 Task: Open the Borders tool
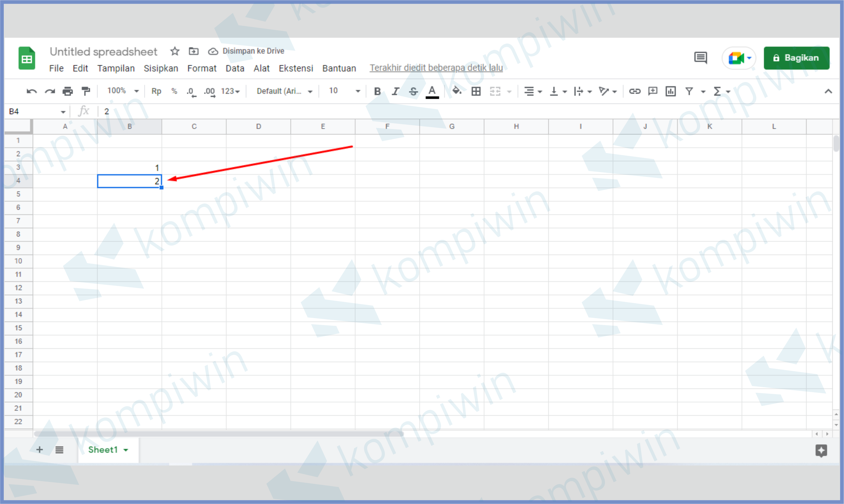coord(476,91)
